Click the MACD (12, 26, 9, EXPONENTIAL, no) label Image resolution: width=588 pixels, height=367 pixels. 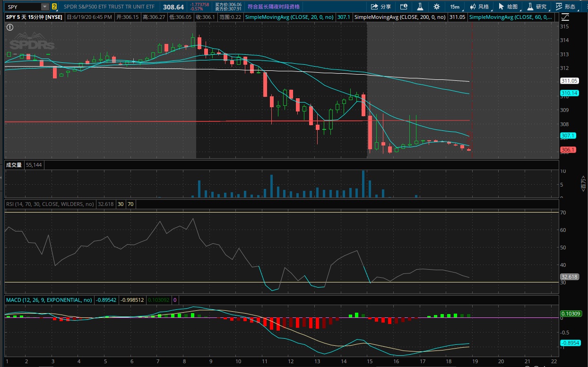coord(49,299)
